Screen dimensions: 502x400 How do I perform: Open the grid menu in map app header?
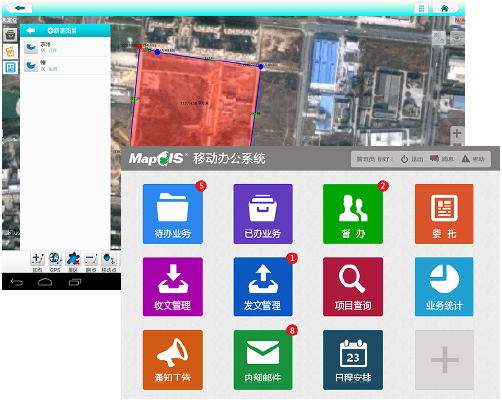(421, 8)
